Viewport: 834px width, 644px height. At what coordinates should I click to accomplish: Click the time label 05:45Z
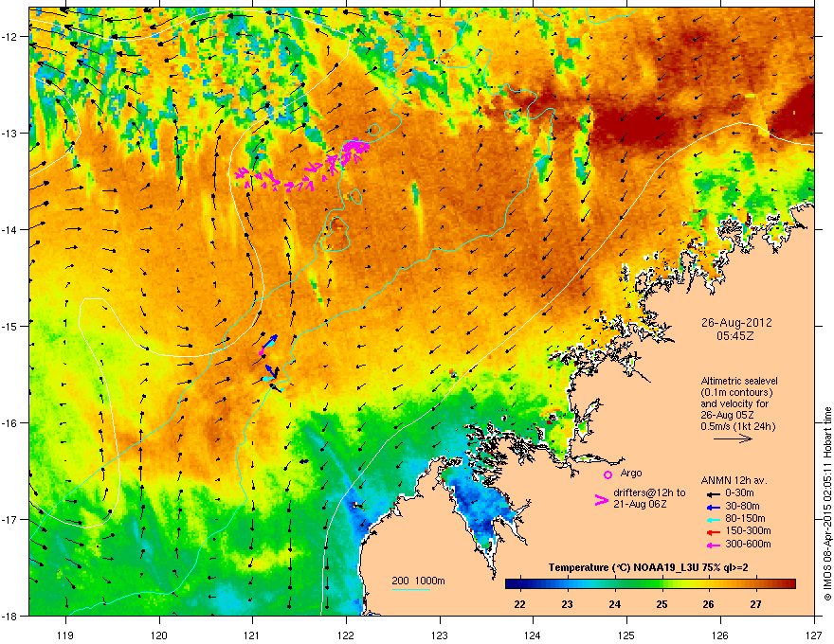(x=735, y=336)
